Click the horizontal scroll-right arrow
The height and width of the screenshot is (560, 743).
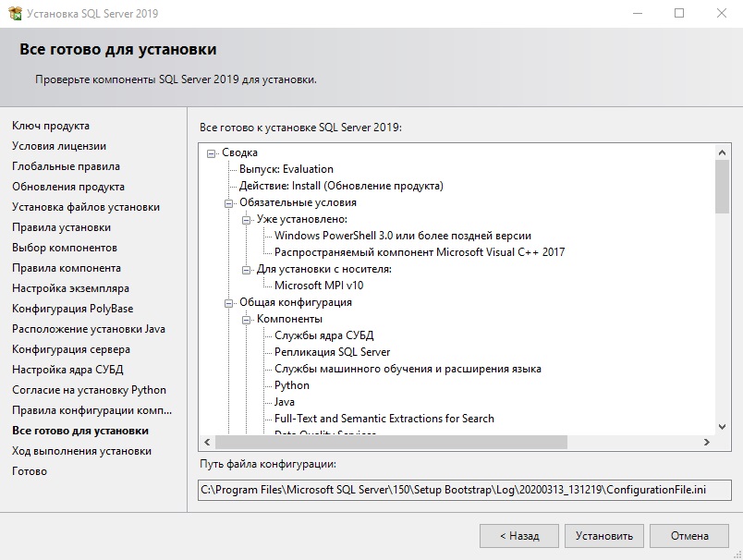(x=707, y=442)
